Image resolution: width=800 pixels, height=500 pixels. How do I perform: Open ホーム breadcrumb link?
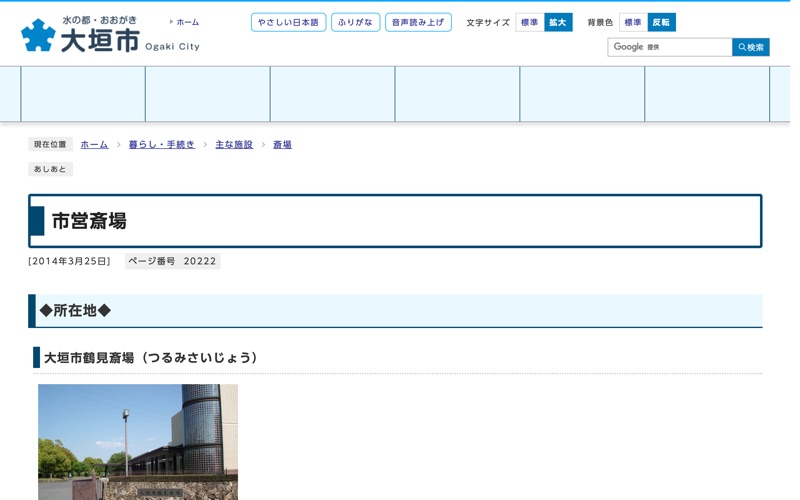click(x=94, y=144)
